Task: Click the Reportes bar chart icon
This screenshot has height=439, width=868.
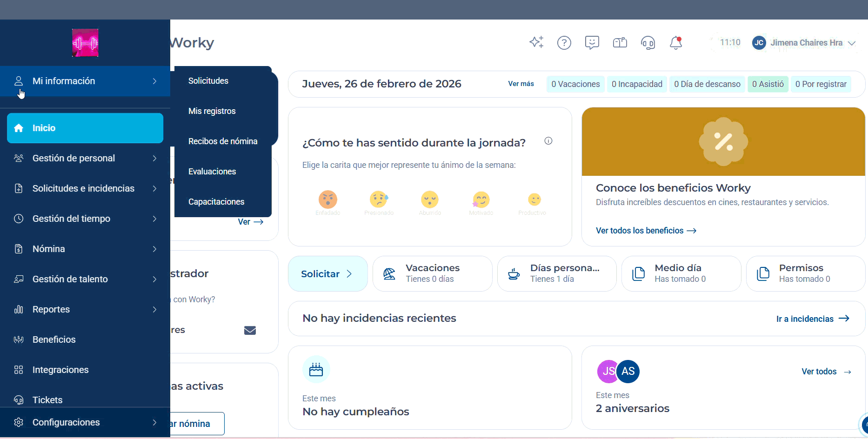Action: tap(19, 309)
